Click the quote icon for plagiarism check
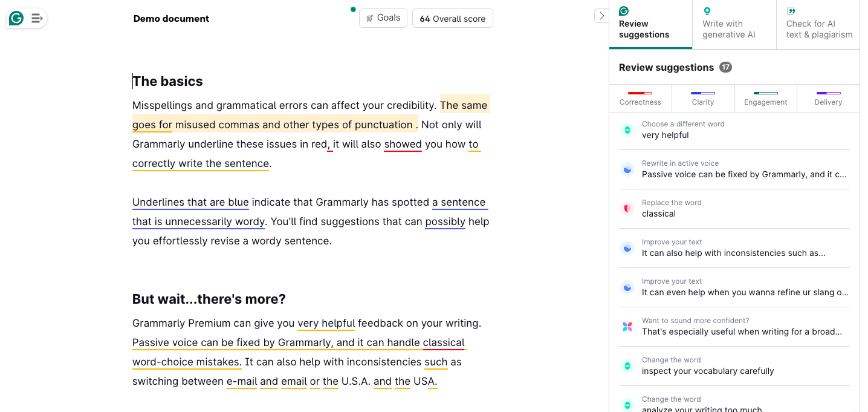 tap(791, 11)
